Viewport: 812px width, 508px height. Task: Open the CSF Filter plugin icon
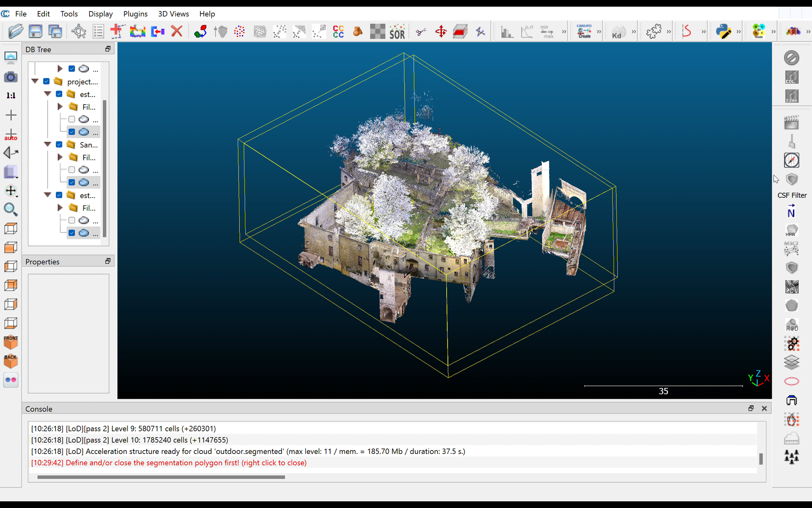point(791,180)
